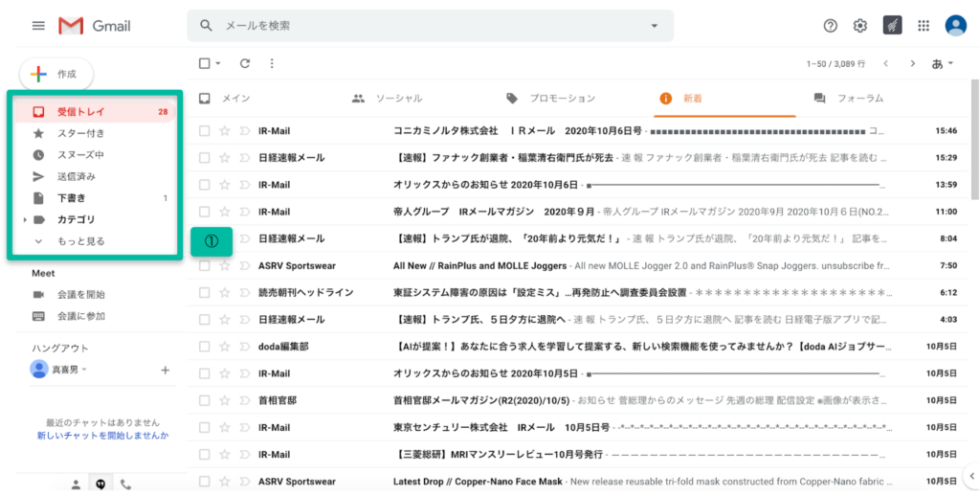This screenshot has height=496, width=980.
Task: Open the Google apps grid icon
Action: pos(923,26)
